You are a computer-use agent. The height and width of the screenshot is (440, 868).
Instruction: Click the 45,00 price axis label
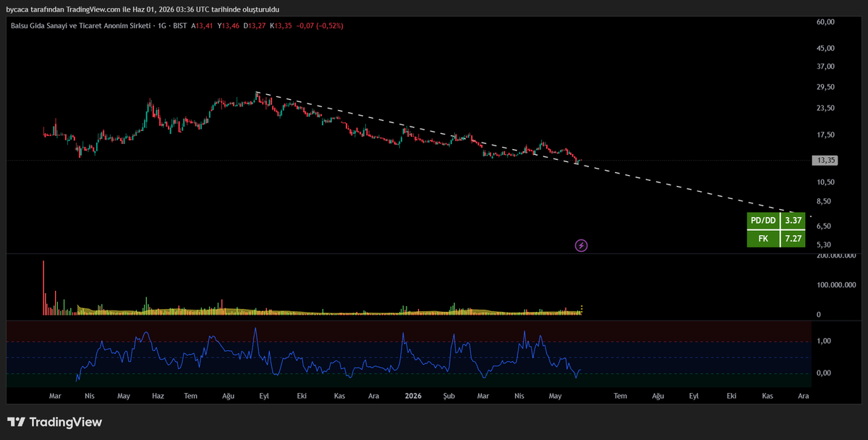click(825, 48)
